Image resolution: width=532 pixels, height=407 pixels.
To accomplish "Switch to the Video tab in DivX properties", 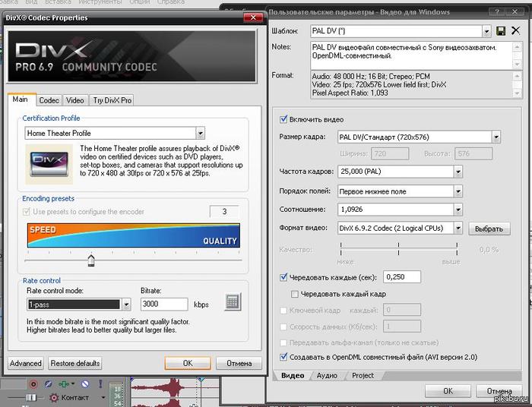I will (x=75, y=100).
